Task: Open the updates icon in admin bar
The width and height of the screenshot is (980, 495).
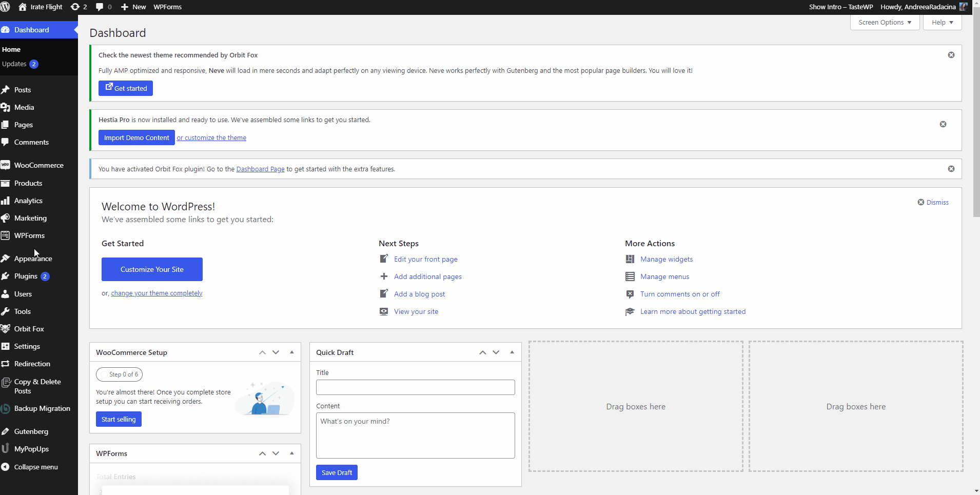Action: coord(75,7)
